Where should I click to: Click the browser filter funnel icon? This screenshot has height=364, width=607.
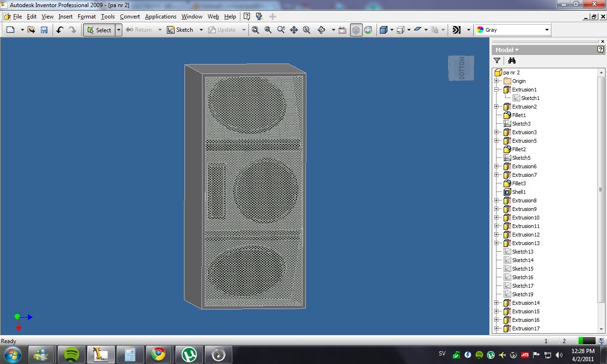tap(497, 61)
